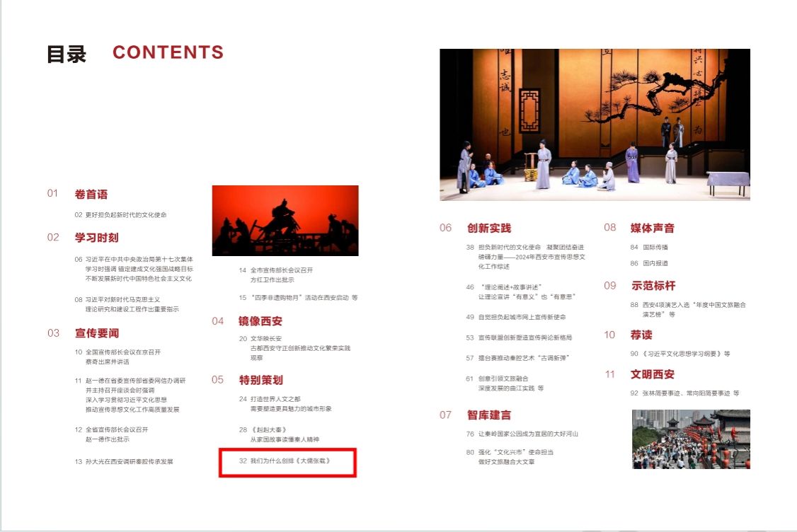Screen dimensions: 797x532
Task: Select the 学习时刻 section title
Action: pyautogui.click(x=96, y=238)
